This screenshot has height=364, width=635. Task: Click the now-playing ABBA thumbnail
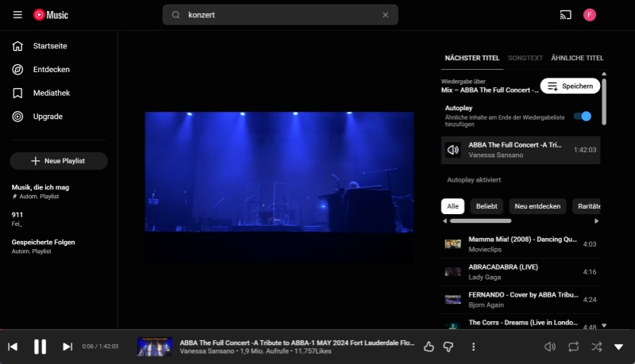tap(154, 347)
